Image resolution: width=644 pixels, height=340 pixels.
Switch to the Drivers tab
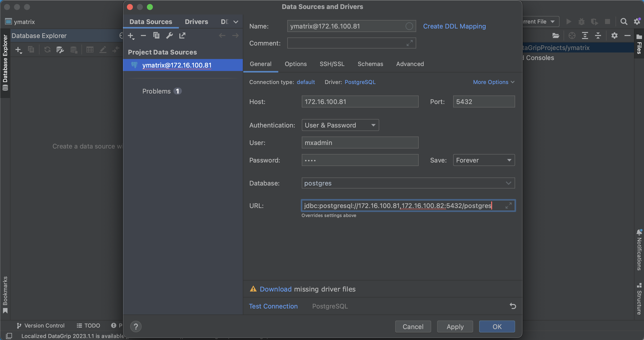coord(196,22)
